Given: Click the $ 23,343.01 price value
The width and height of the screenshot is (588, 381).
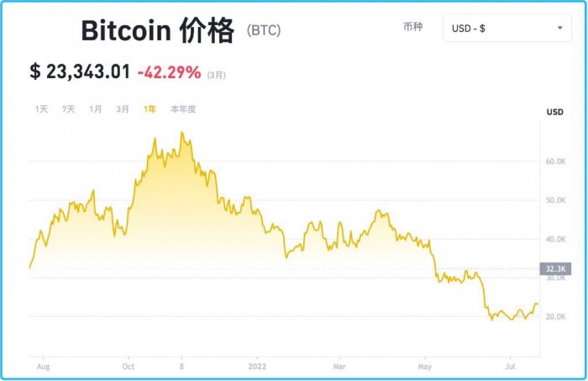Looking at the screenshot, I should click(80, 71).
